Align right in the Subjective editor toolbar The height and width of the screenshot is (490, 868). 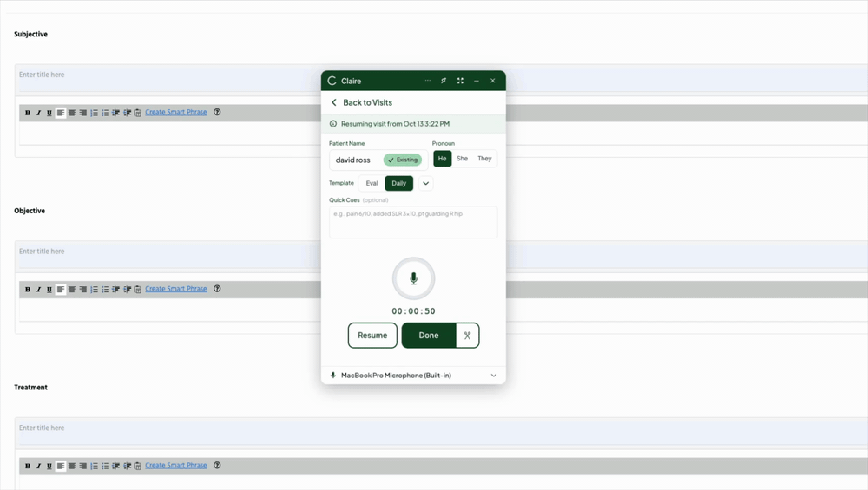(x=83, y=113)
